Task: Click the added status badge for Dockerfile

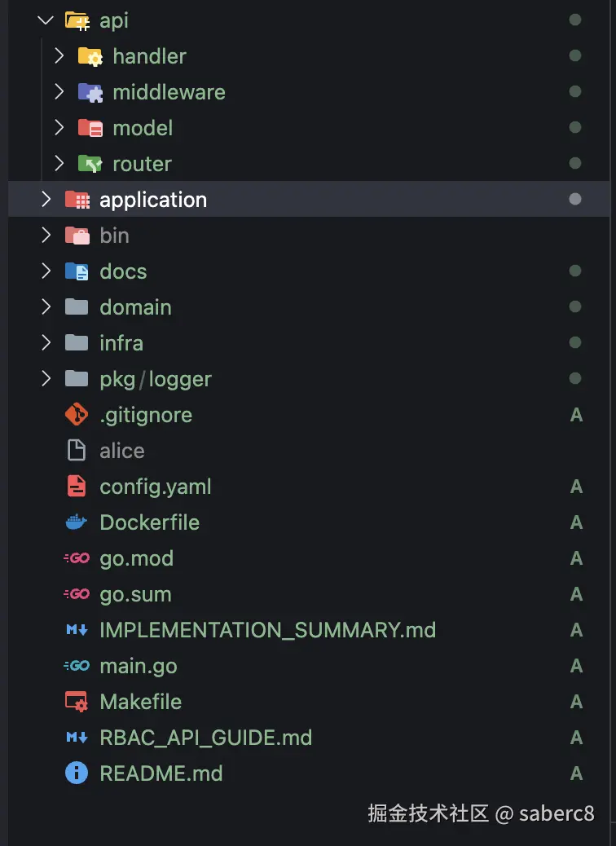Action: pos(576,522)
